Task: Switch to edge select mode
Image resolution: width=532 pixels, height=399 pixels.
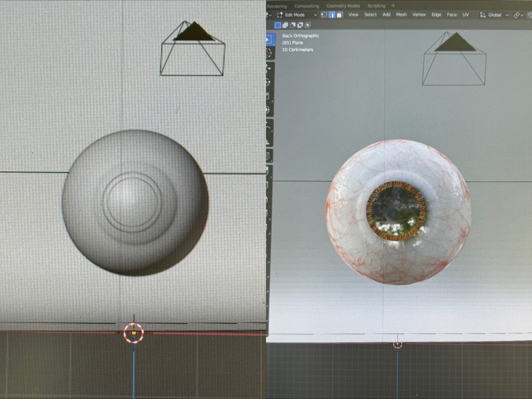Action: coord(331,15)
